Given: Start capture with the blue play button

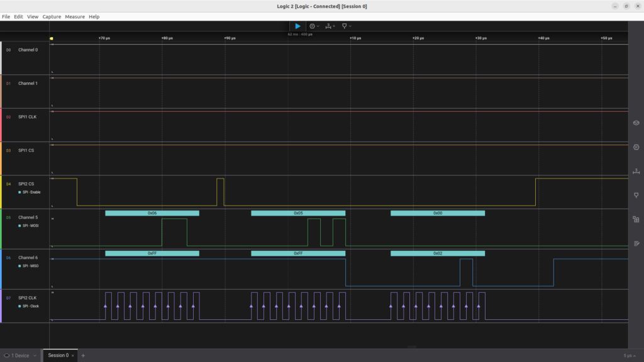Looking at the screenshot, I should tap(297, 26).
